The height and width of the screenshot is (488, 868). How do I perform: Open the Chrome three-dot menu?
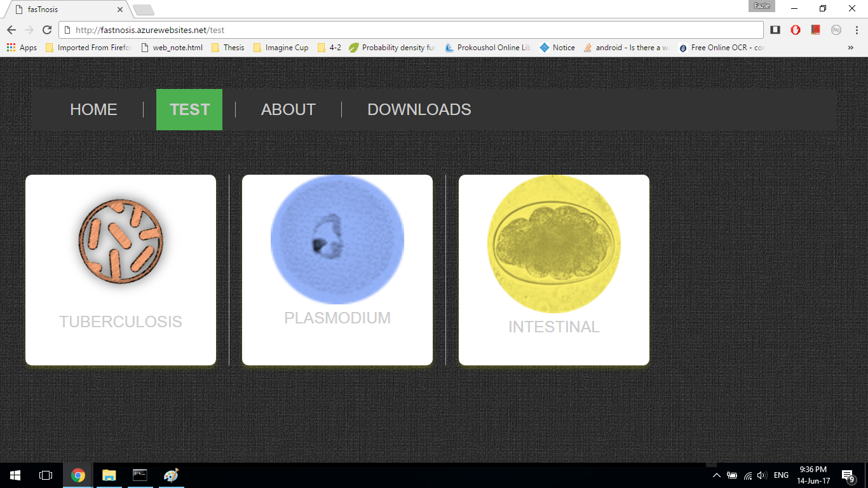pos(856,30)
